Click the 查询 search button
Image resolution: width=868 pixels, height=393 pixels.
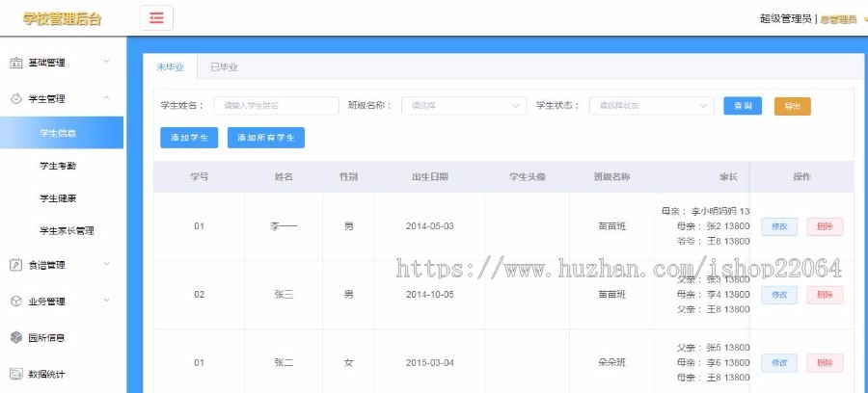tap(743, 106)
